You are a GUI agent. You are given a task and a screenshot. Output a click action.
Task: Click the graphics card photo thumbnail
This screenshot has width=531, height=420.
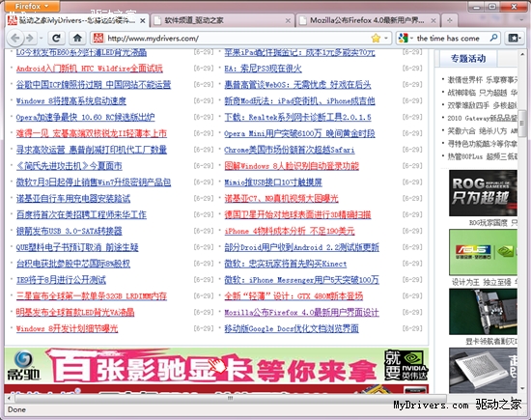(483, 312)
